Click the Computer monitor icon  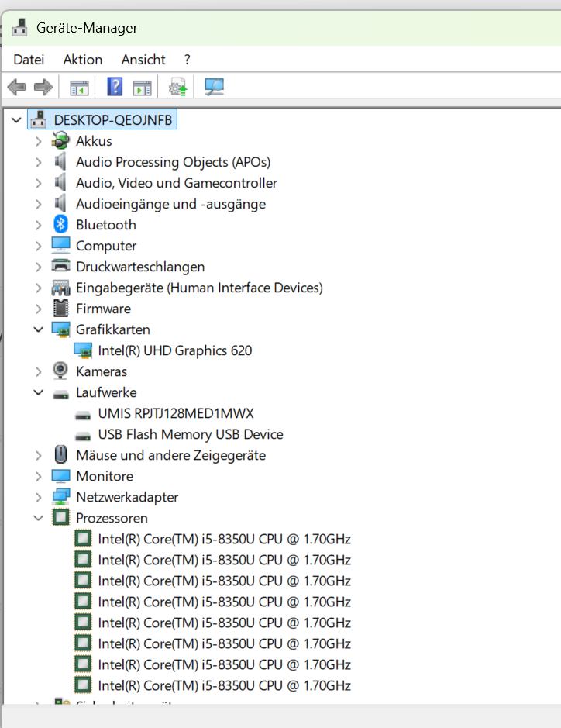[60, 245]
